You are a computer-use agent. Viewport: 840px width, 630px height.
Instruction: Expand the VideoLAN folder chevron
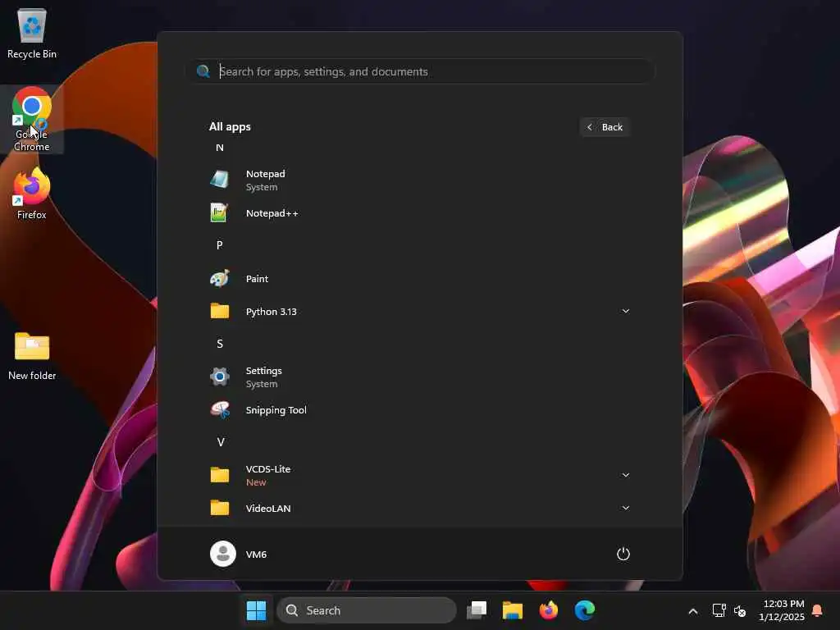coord(625,508)
